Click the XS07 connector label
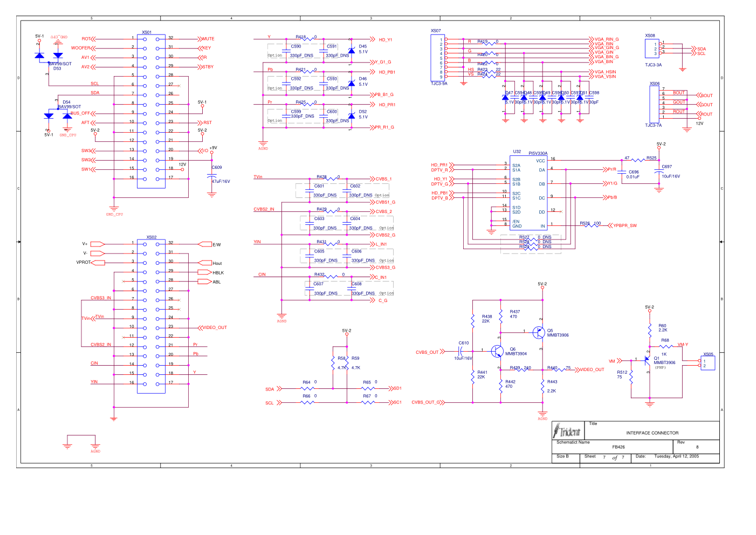 pyautogui.click(x=436, y=31)
